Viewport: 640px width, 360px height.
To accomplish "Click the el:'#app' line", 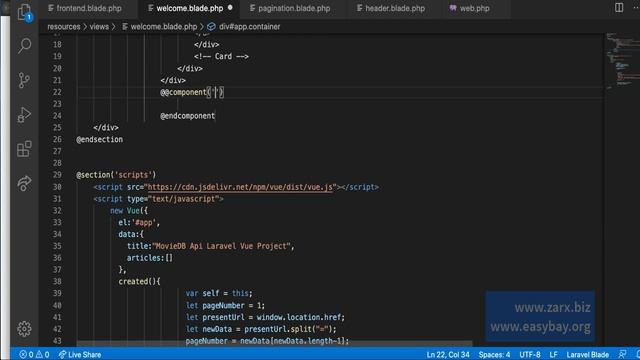I will point(139,222).
